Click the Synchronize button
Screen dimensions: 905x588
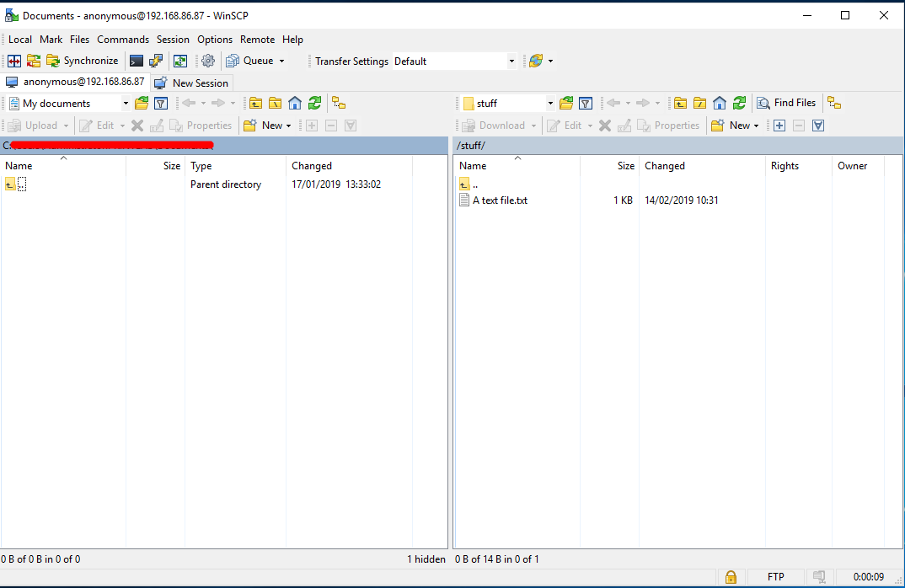pyautogui.click(x=82, y=61)
